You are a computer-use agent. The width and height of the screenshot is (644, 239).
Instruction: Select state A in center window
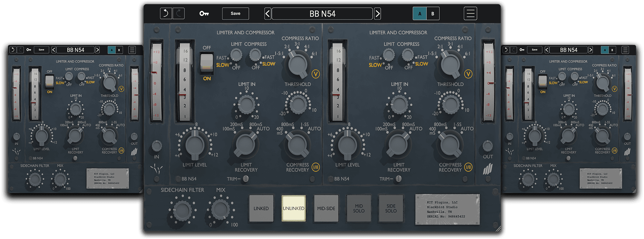tap(420, 14)
